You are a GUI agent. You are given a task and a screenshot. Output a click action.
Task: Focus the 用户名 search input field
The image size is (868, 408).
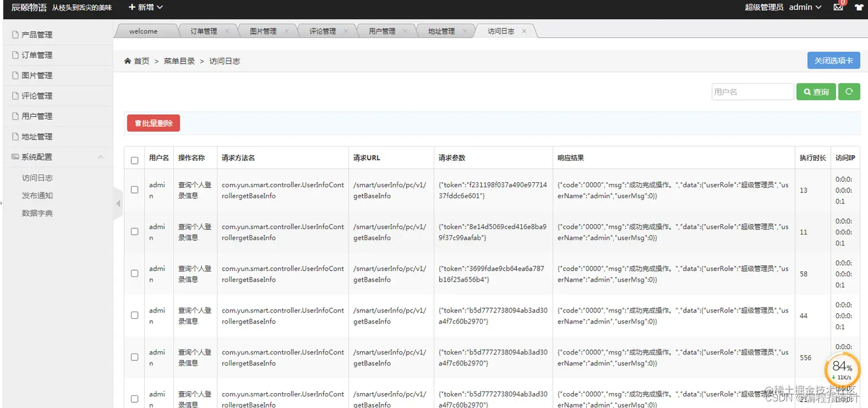[x=753, y=91]
